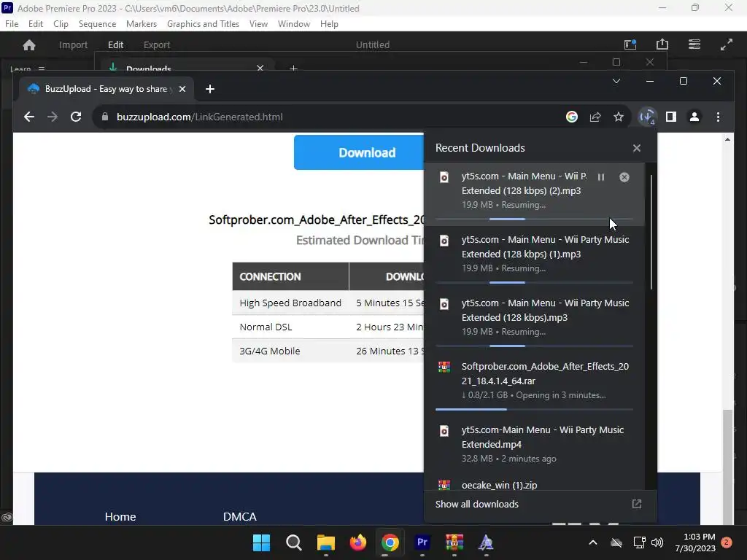Open the Wii Party Music Extended.mp4 entry
The image size is (747, 560).
point(534,444)
